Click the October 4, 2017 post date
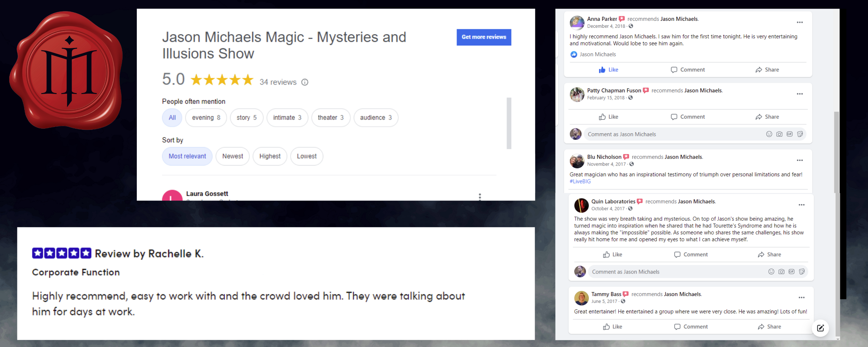The image size is (868, 347). point(608,209)
